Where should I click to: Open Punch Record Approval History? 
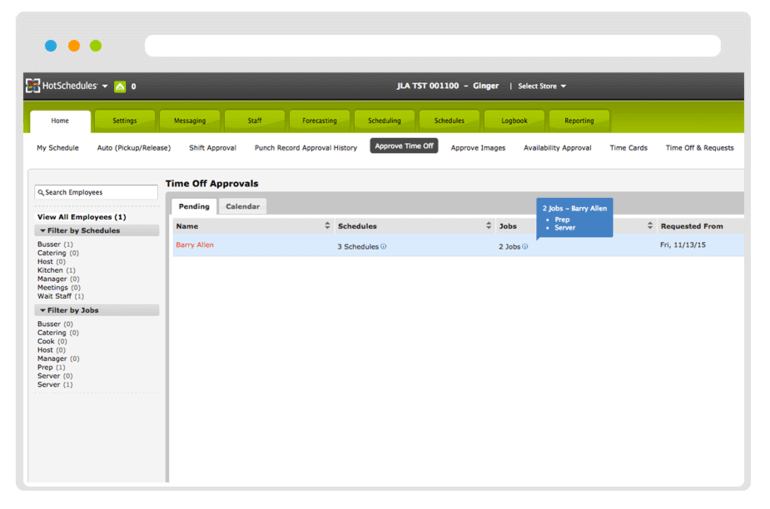point(305,148)
